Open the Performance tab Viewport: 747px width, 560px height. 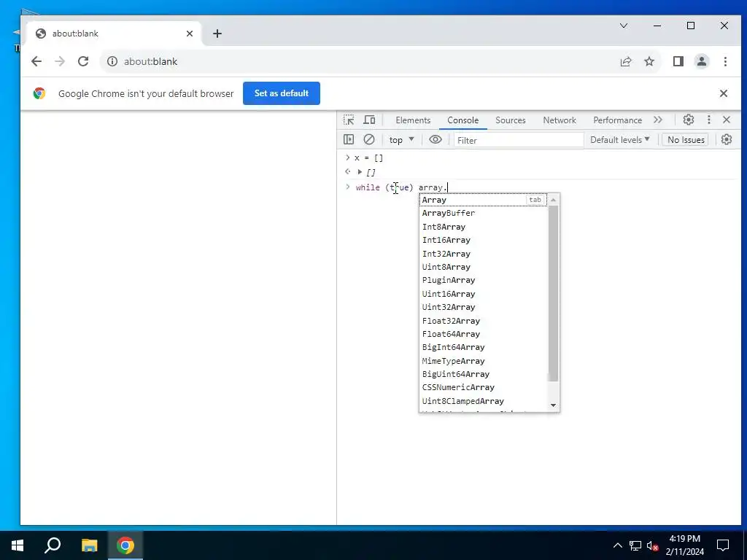pyautogui.click(x=617, y=120)
